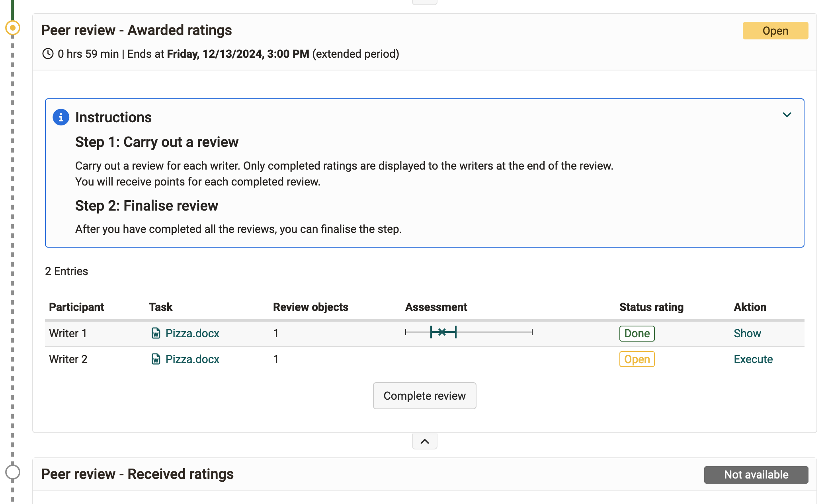The image size is (828, 504).
Task: Collapse the Instructions panel via the chevron
Action: [787, 115]
